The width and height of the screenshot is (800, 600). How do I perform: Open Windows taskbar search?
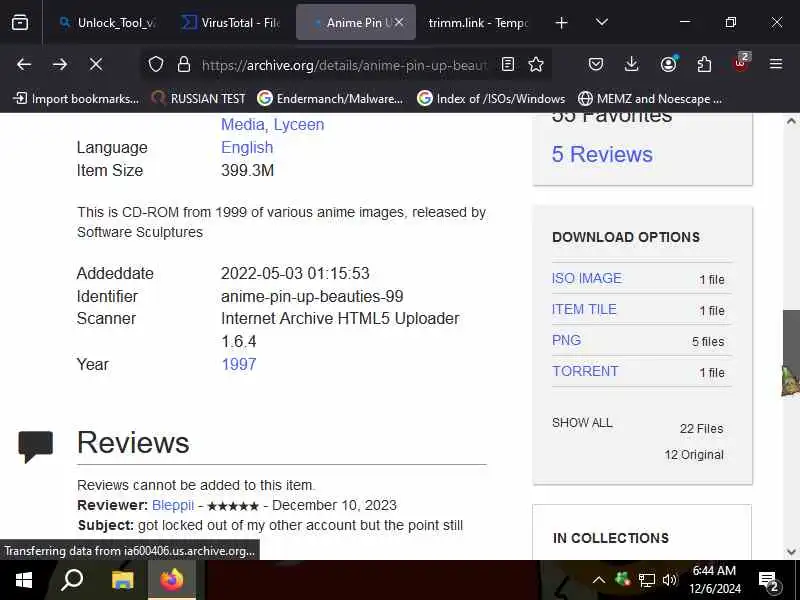click(x=72, y=580)
